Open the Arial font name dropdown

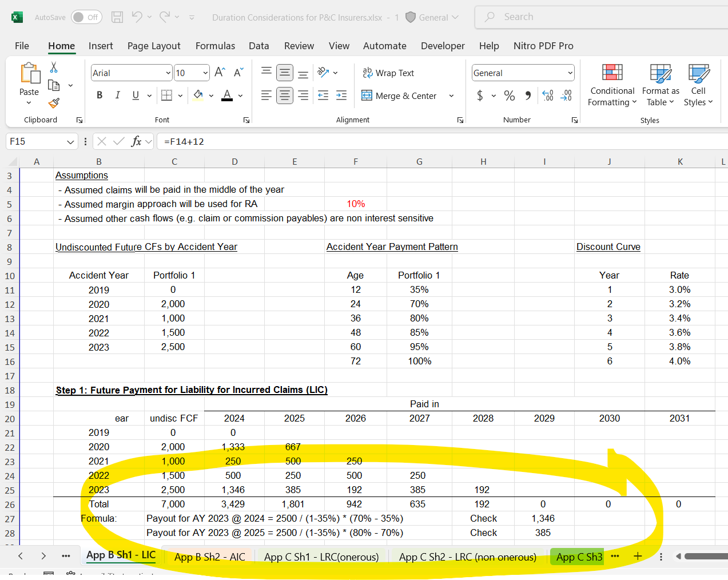[x=168, y=73]
